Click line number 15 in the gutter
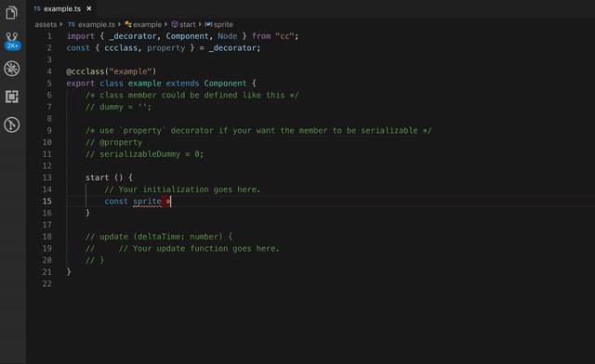The width and height of the screenshot is (595, 364). pos(47,201)
